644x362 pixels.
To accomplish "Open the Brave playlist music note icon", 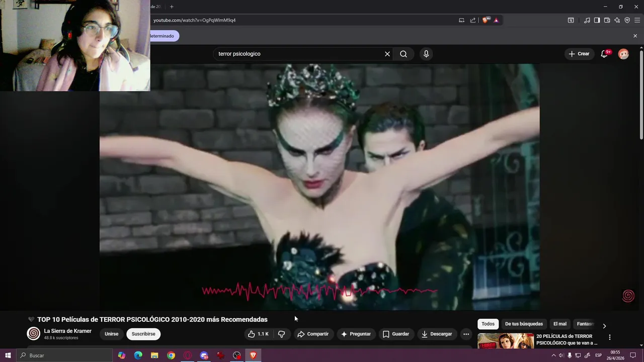I will (587, 20).
